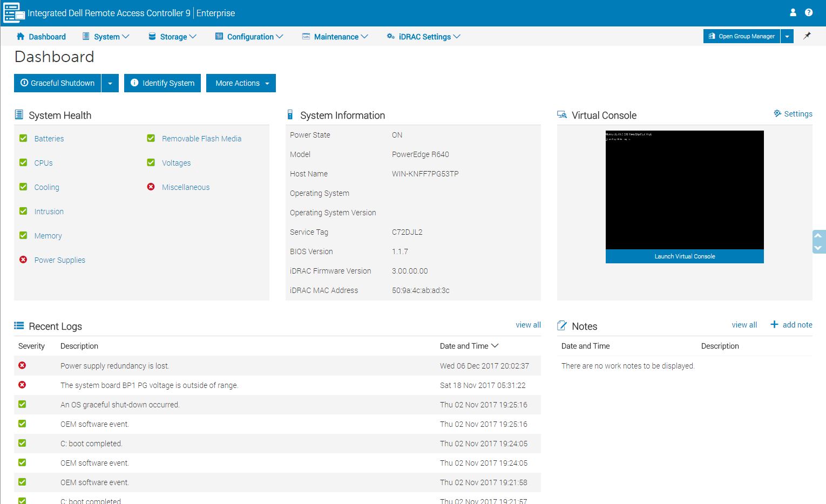Open the Storage menu
826x504 pixels.
(x=173, y=37)
